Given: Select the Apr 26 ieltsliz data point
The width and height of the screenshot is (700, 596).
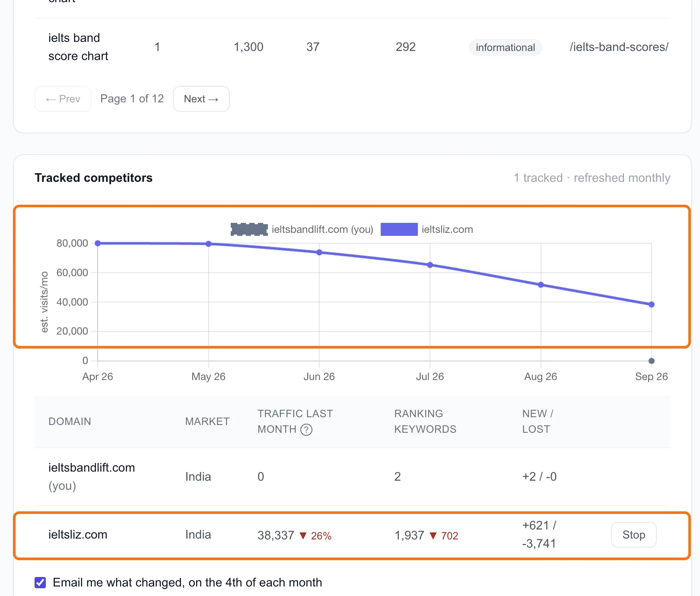Looking at the screenshot, I should tap(98, 243).
